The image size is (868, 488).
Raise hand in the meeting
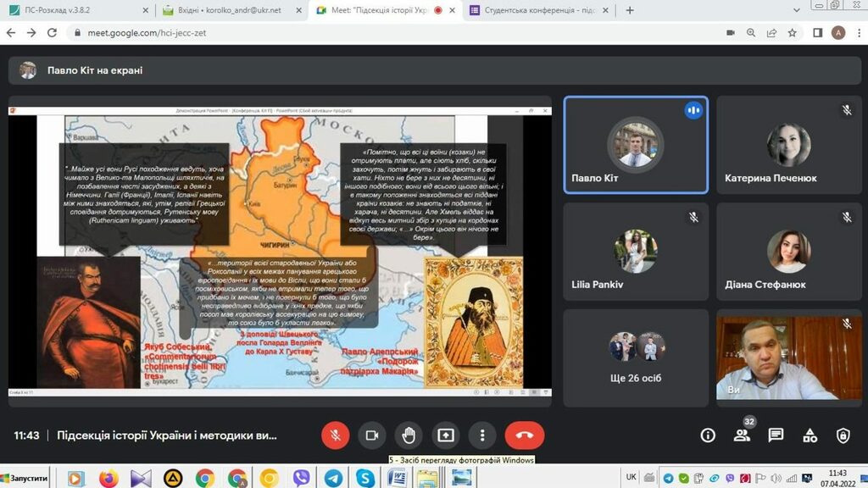(x=409, y=435)
